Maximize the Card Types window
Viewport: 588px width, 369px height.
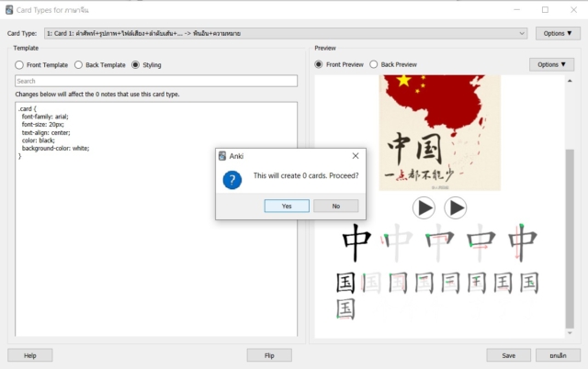tap(545, 10)
